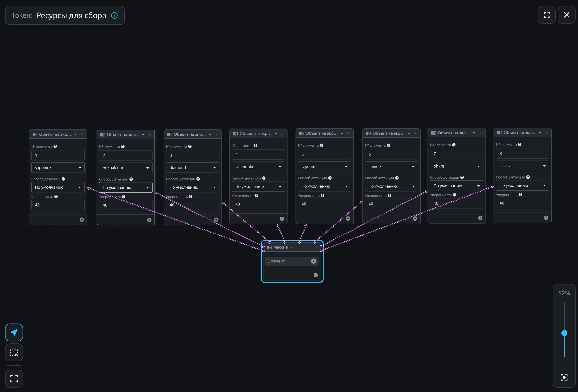This screenshot has height=392, width=578.
Task: Click the element number field showing 8
Action: coord(522,154)
